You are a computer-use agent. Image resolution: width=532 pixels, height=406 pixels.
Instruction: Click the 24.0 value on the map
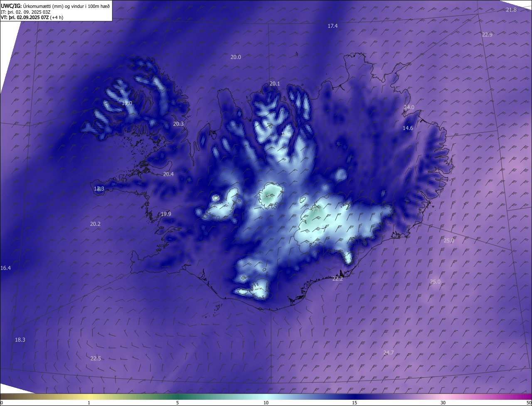409,107
